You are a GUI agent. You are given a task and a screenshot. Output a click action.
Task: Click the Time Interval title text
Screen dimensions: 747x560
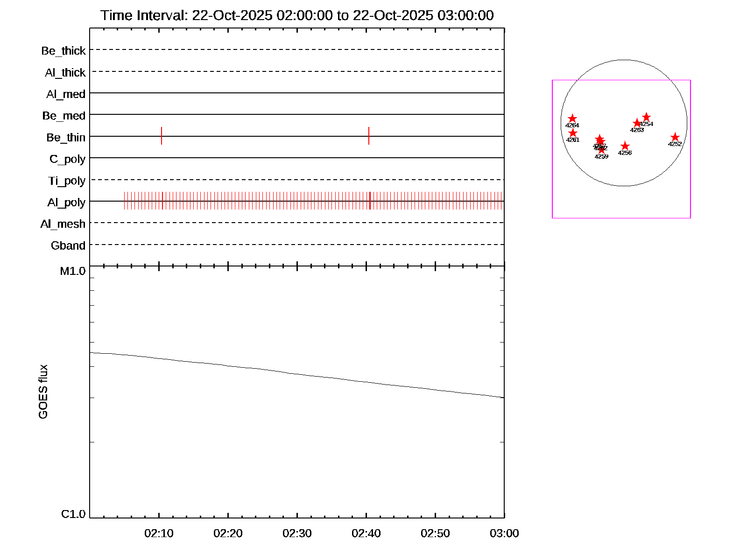(x=297, y=15)
